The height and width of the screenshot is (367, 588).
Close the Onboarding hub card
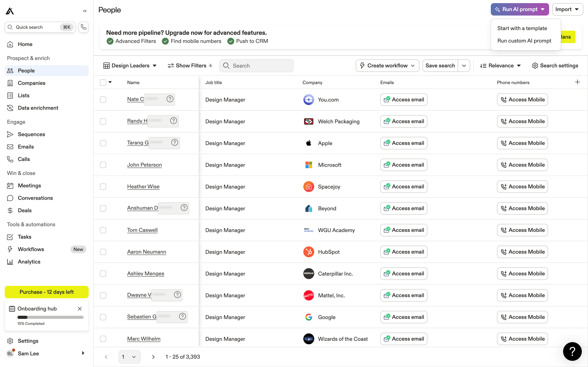80,309
